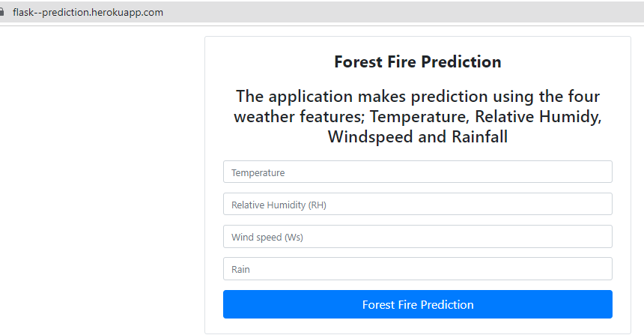Click white card space below the blue button
644x335 pixels.
(418, 325)
